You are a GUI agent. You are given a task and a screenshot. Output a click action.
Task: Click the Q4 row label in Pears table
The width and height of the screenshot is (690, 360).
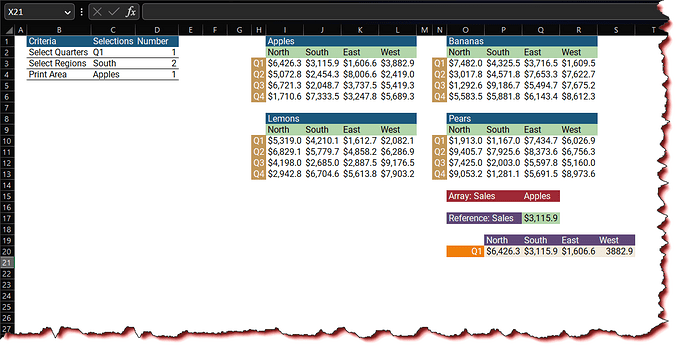click(x=439, y=174)
